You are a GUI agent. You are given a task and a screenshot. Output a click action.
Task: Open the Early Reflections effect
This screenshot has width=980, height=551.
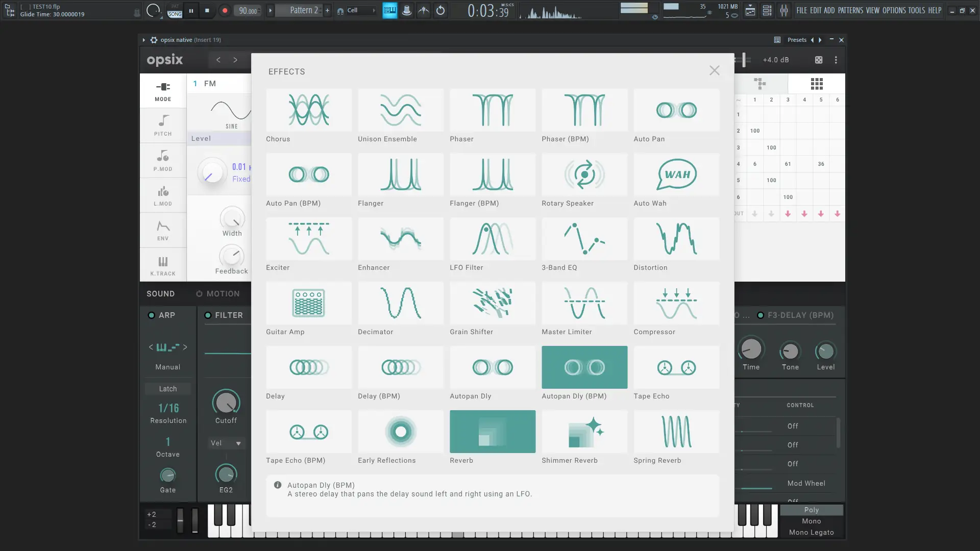pos(401,432)
